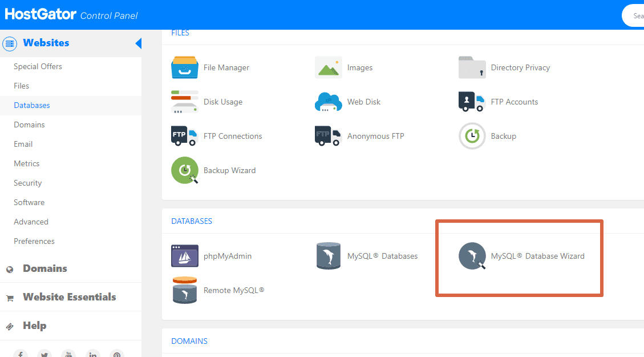Viewport: 644px width, 357px height.
Task: Click the Images link
Action: (359, 67)
